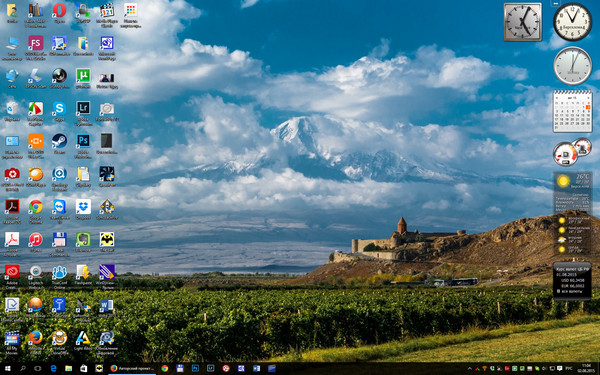Open the Windows Start menu
This screenshot has height=375, width=600.
point(7,368)
